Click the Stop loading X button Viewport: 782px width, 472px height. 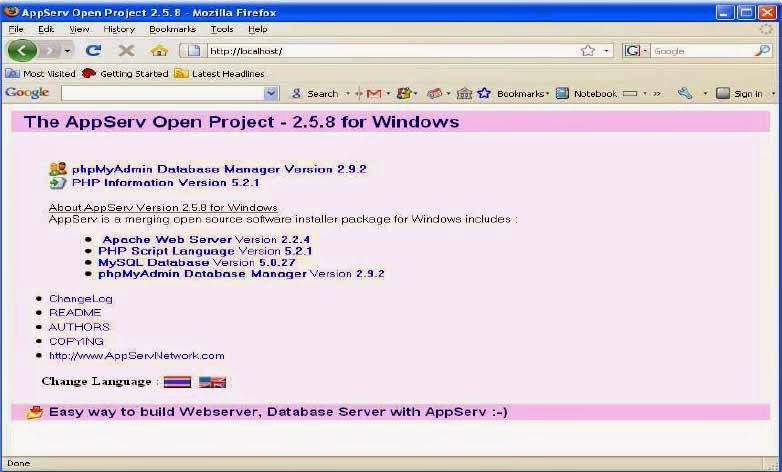[x=126, y=50]
